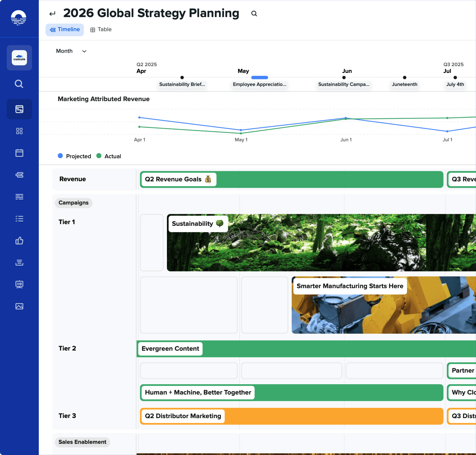Select the Timeline view tab
This screenshot has width=476, height=455.
point(65,30)
